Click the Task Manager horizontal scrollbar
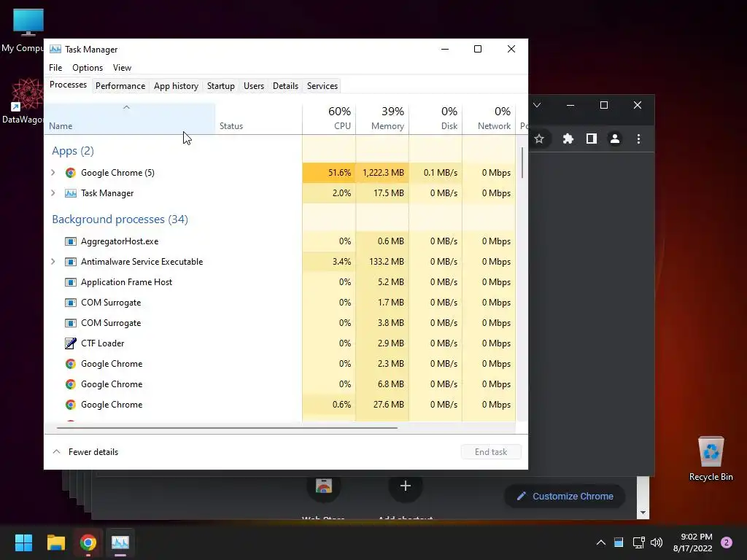Image resolution: width=747 pixels, height=560 pixels. click(x=227, y=427)
